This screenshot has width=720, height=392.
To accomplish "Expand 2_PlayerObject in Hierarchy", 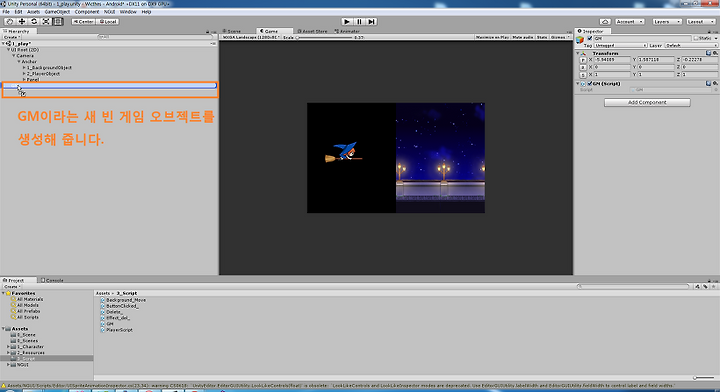I will [x=24, y=73].
